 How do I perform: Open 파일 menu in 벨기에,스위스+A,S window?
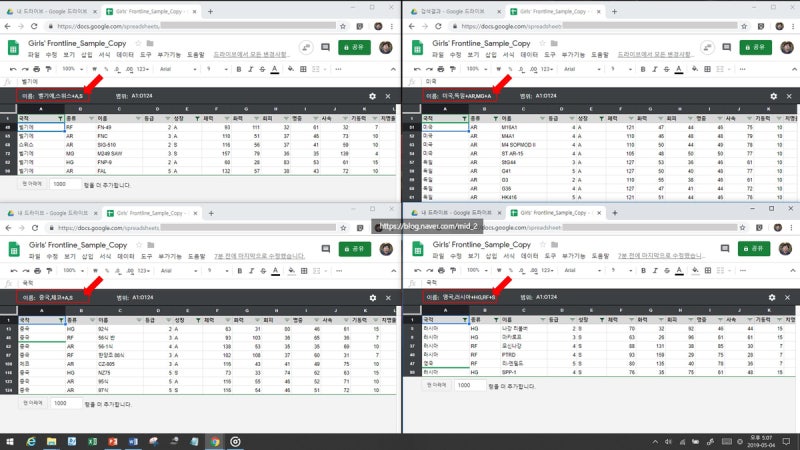click(x=33, y=55)
